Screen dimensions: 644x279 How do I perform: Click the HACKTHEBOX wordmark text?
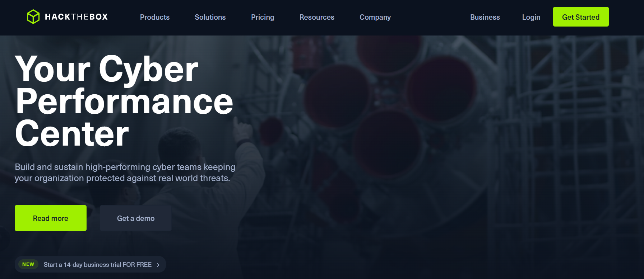(x=76, y=17)
